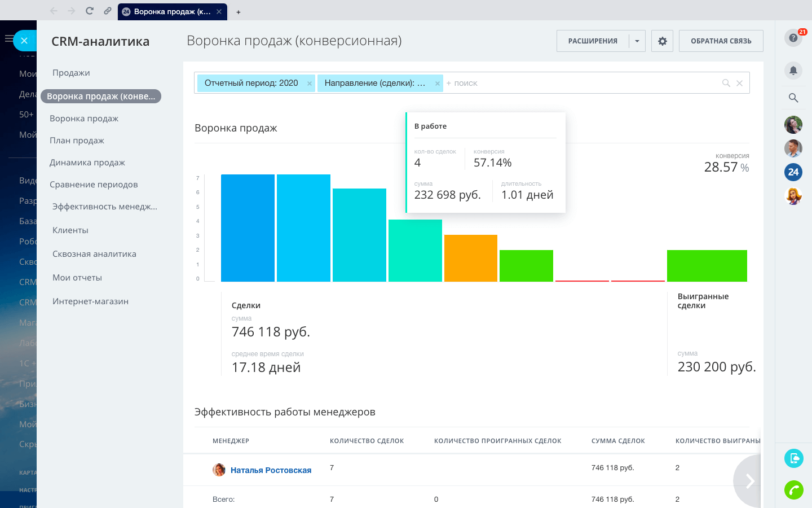The width and height of the screenshot is (812, 508).
Task: Open help question mark icon
Action: pos(793,38)
